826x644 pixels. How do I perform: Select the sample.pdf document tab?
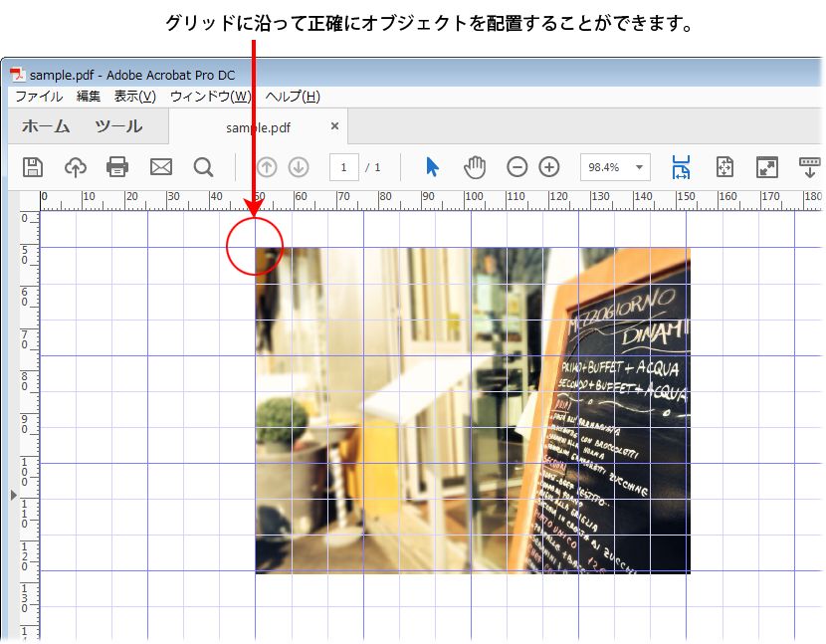point(258,127)
